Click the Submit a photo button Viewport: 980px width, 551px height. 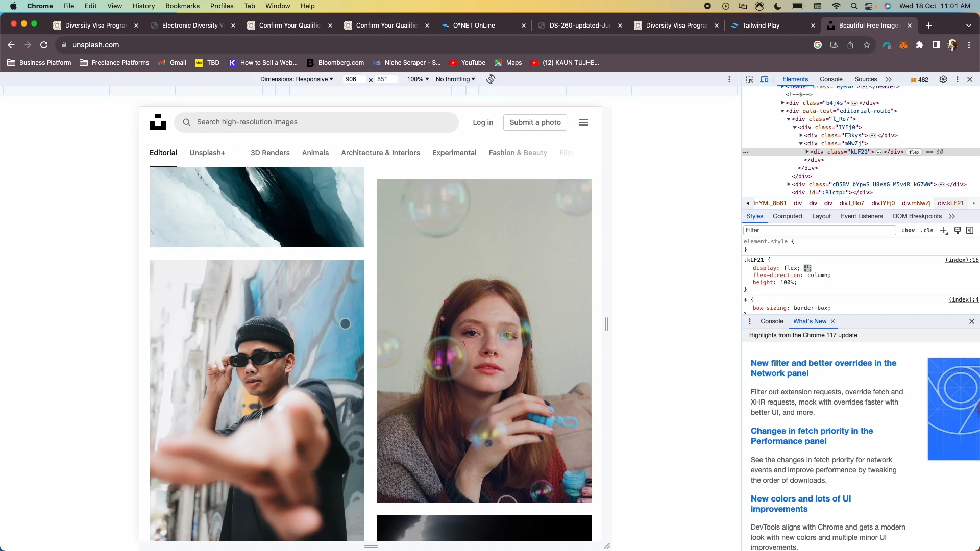[x=535, y=122]
